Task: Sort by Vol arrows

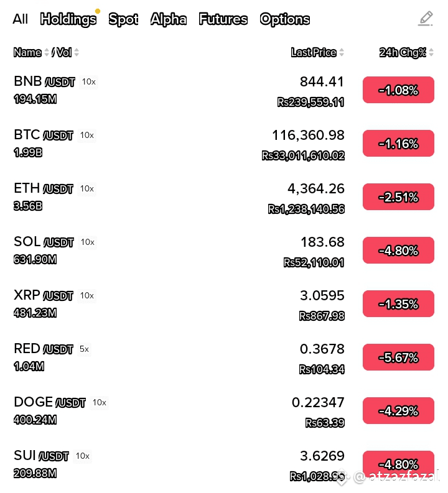Action: (x=77, y=52)
